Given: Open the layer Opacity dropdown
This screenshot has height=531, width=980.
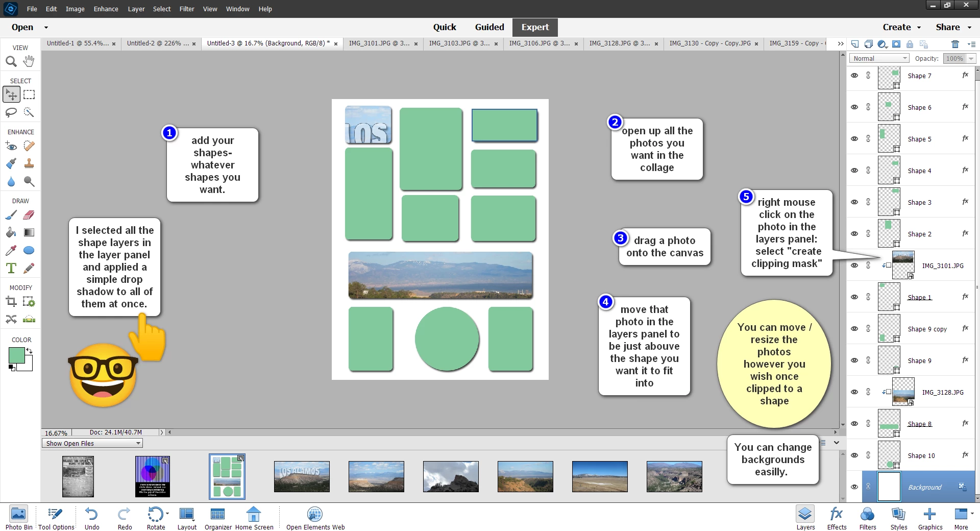Looking at the screenshot, I should point(971,59).
